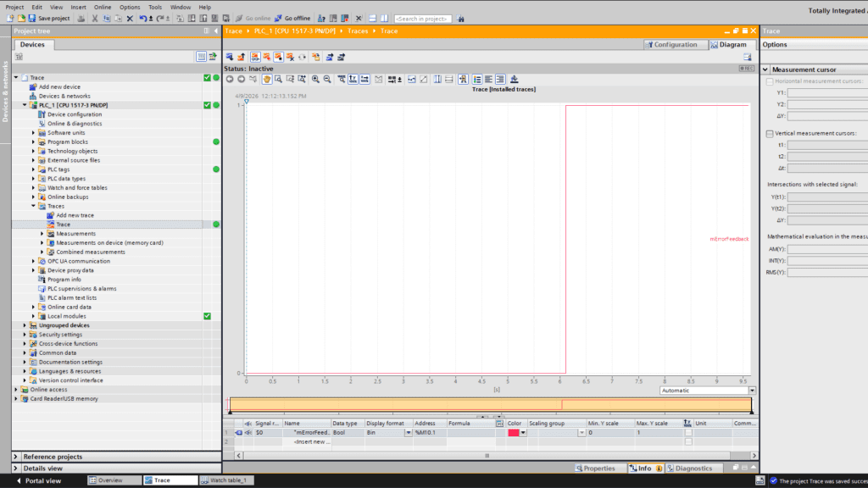Screen dimensions: 868x488
Task: Click the zoom out icon in the curve toolbar
Action: click(x=326, y=78)
